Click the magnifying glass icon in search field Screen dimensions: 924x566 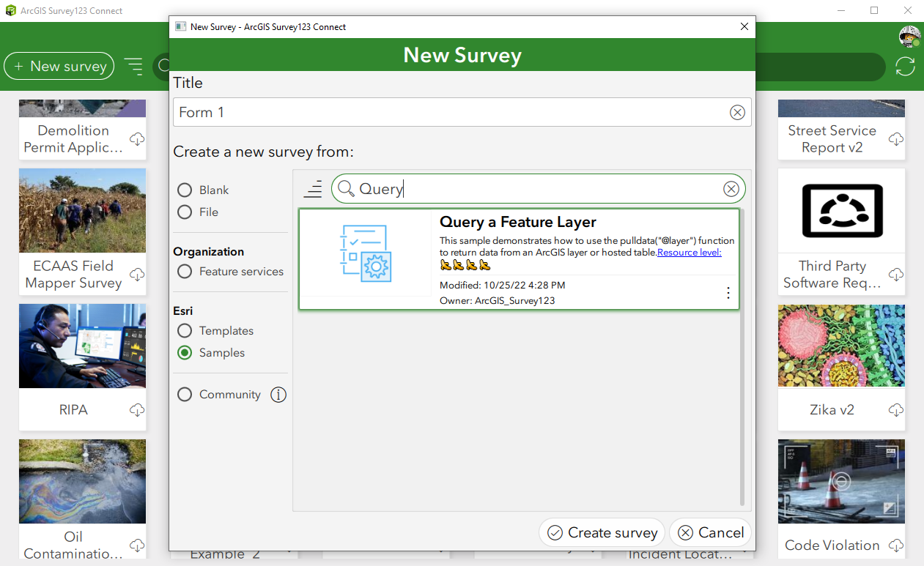click(345, 188)
